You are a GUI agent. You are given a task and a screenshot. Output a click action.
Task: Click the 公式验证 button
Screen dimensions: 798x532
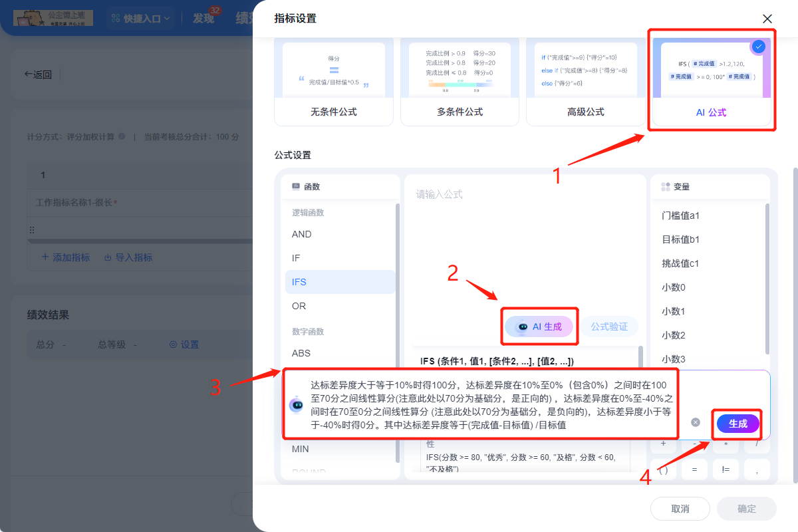coord(609,327)
